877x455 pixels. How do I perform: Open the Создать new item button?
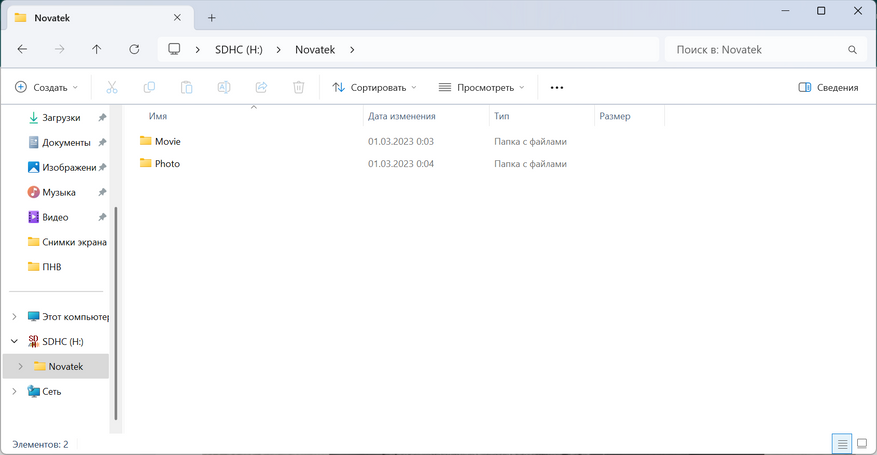(46, 87)
